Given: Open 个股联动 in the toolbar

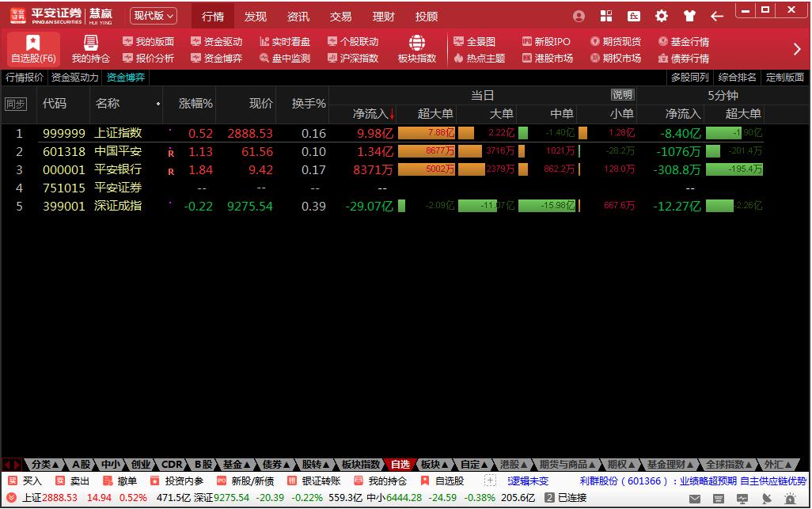Looking at the screenshot, I should coord(353,41).
